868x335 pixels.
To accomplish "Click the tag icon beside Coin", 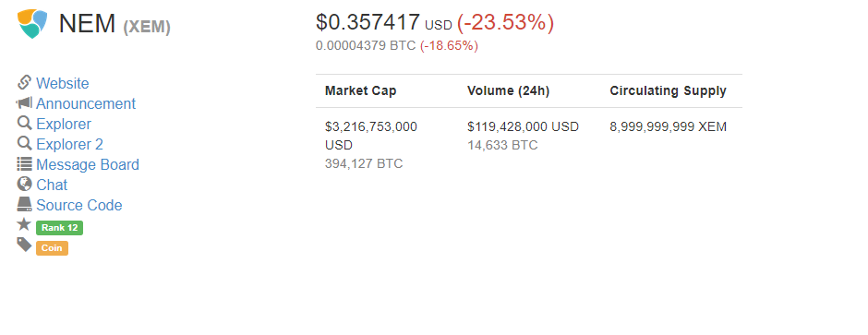I will click(24, 245).
